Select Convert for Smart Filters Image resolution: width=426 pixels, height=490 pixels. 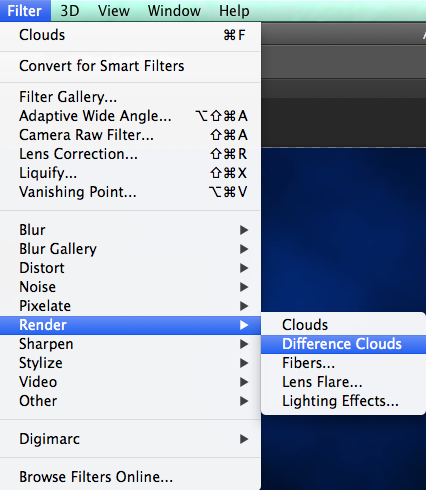coord(130,66)
